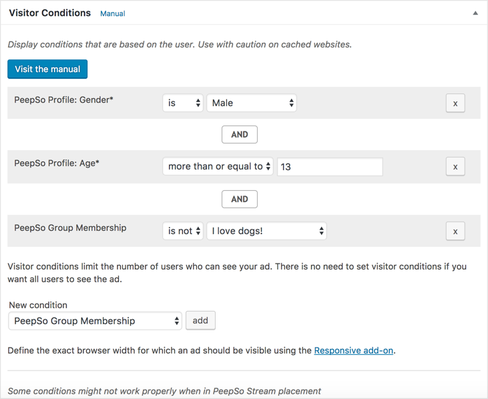Remove the PeepSo Group Membership condition
The height and width of the screenshot is (399, 488).
[455, 231]
